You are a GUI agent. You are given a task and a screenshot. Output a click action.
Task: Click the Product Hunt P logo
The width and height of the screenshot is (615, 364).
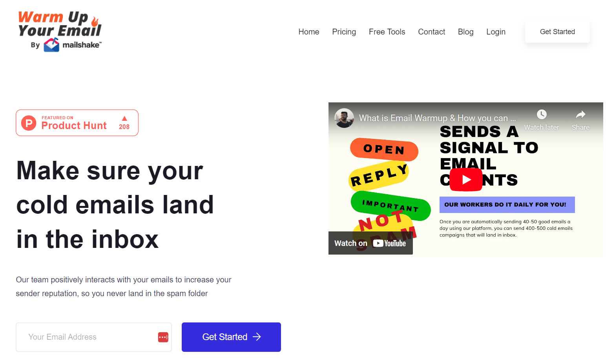(29, 123)
